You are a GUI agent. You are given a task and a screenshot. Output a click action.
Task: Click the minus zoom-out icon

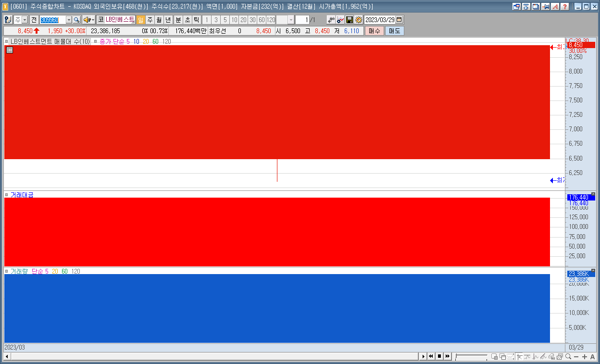click(576, 356)
